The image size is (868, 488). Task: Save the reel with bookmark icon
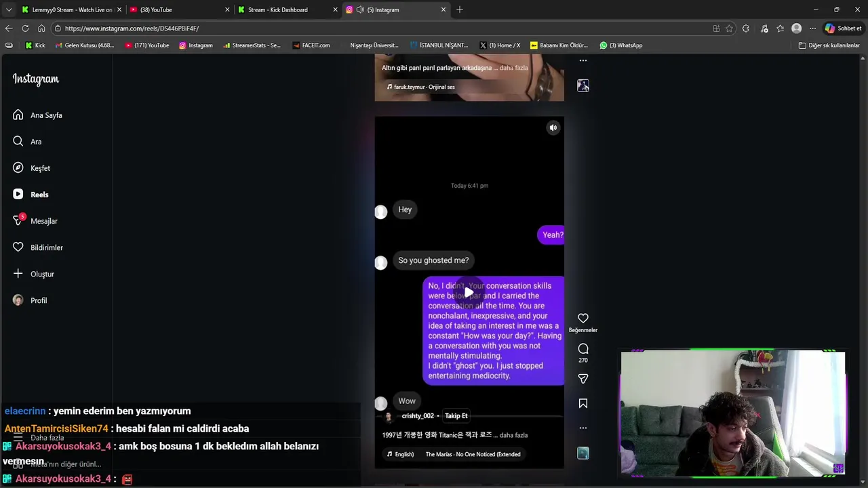click(x=583, y=403)
